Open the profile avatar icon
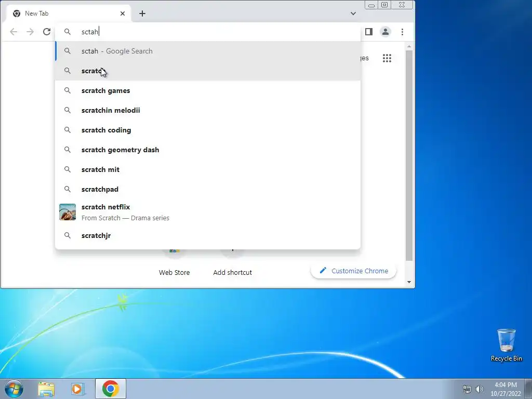532x399 pixels. pyautogui.click(x=385, y=32)
